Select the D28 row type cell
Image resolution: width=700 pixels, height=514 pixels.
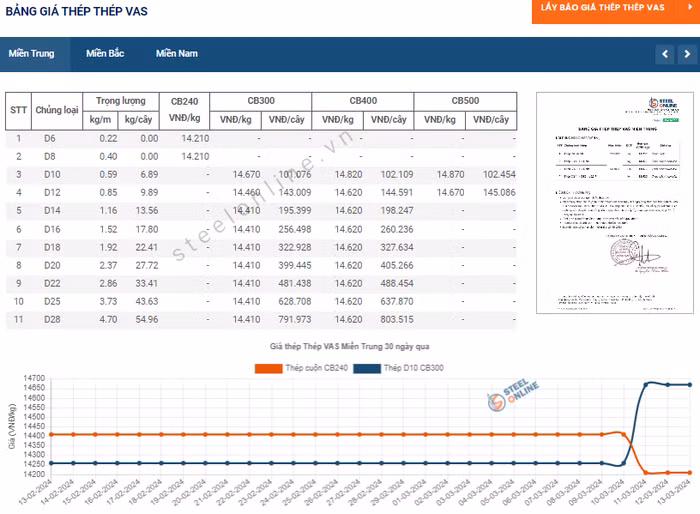(x=52, y=319)
